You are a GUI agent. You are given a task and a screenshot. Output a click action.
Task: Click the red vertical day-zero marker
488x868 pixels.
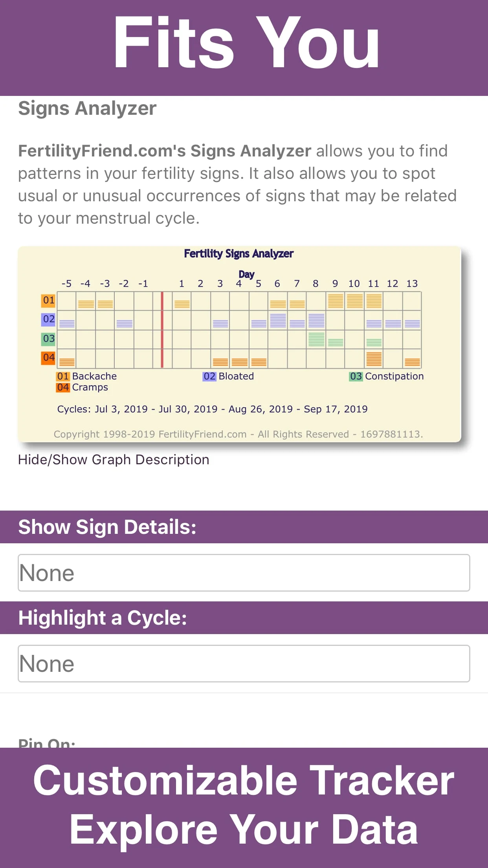162,329
